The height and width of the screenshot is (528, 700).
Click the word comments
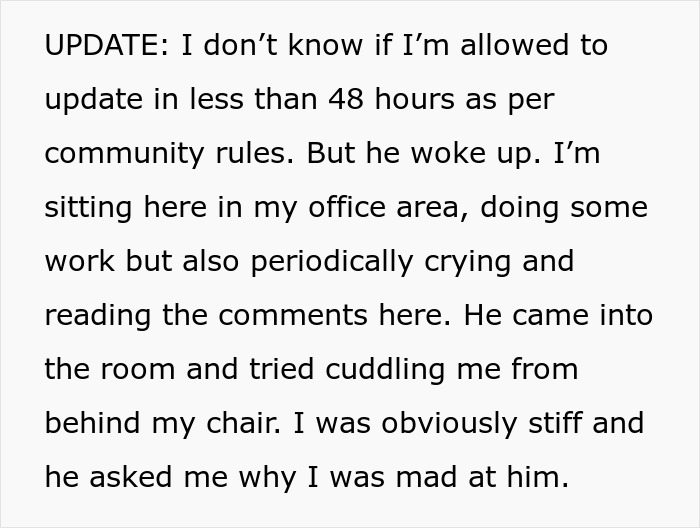tap(293, 315)
